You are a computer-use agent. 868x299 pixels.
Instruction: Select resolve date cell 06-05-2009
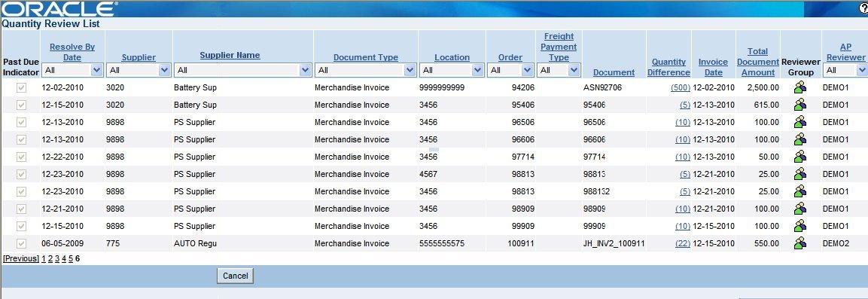(x=62, y=243)
